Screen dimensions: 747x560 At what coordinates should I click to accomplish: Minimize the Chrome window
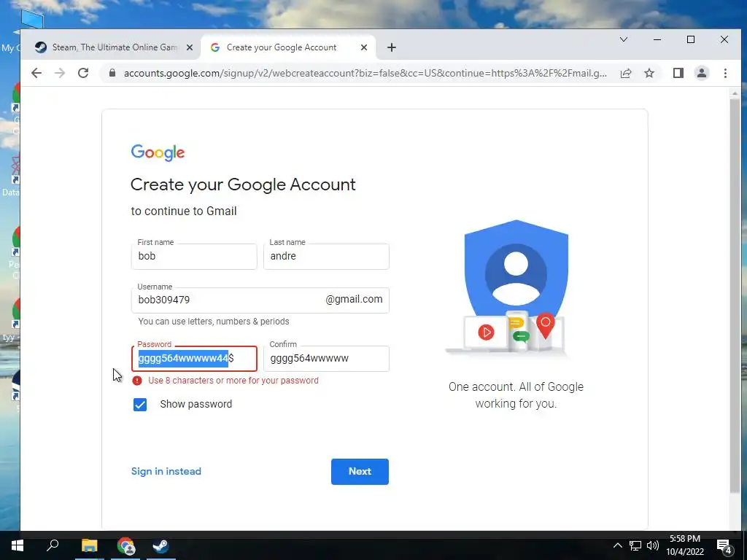[657, 39]
